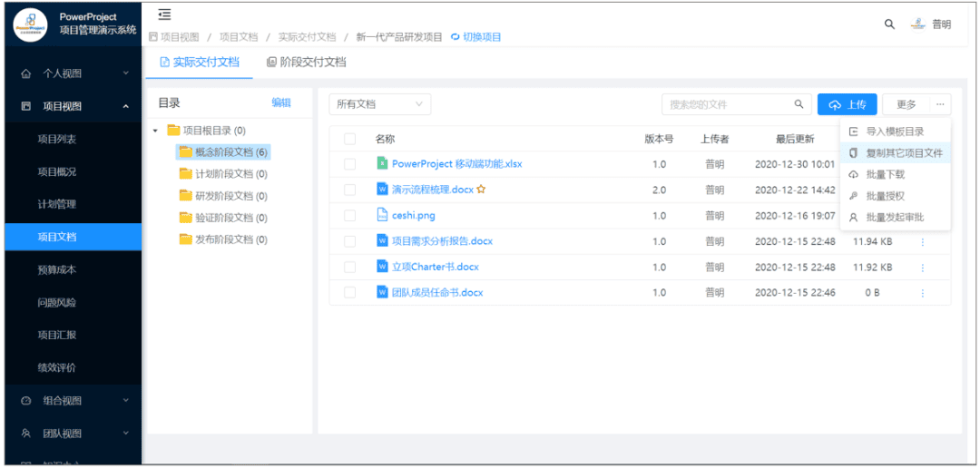Image resolution: width=980 pixels, height=468 pixels.
Task: Click the image file icon of ceshi.png
Action: (x=382, y=216)
